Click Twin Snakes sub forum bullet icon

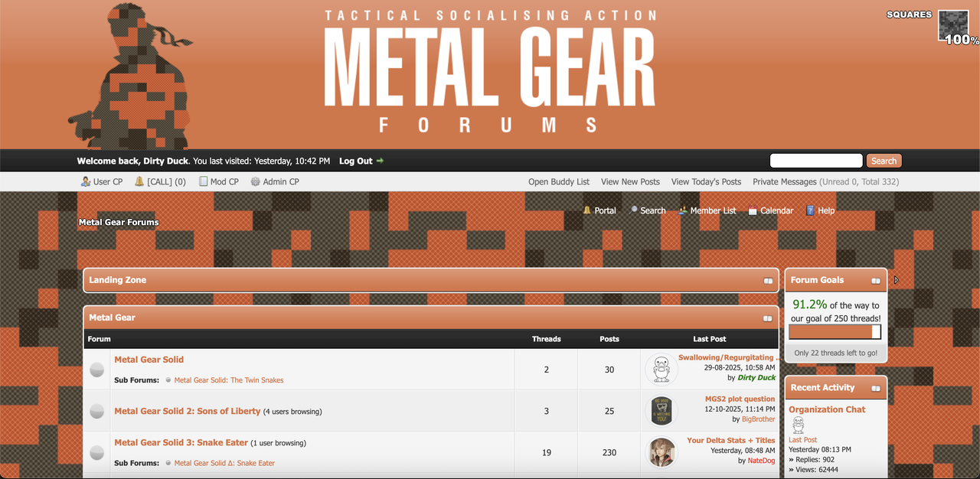(168, 380)
